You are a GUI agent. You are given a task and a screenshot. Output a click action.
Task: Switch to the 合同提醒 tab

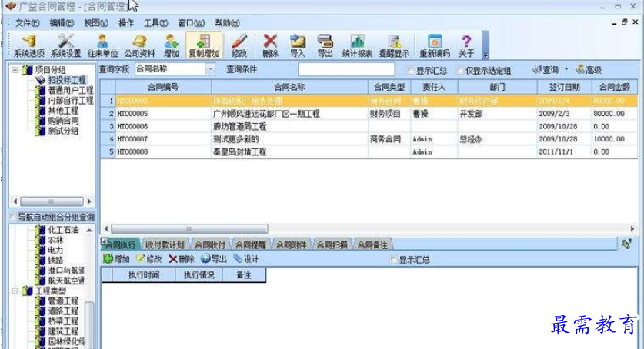pyautogui.click(x=251, y=244)
